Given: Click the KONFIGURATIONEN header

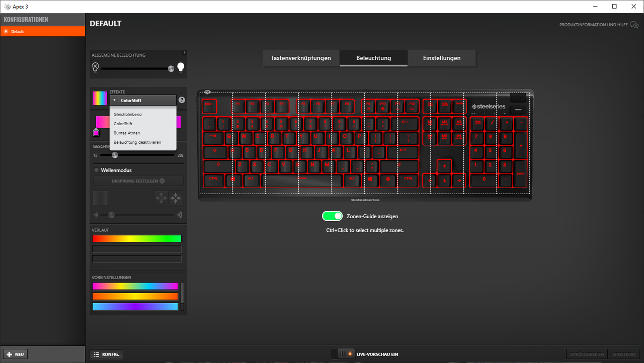Looking at the screenshot, I should pyautogui.click(x=43, y=20).
